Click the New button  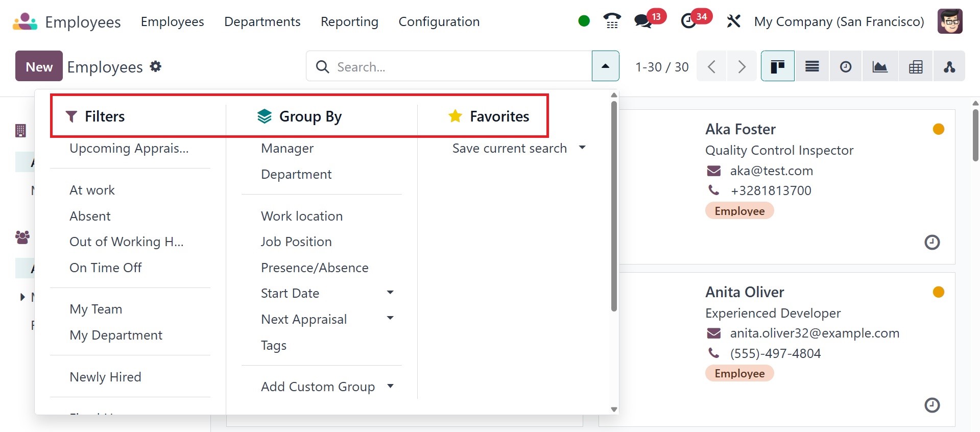point(39,66)
